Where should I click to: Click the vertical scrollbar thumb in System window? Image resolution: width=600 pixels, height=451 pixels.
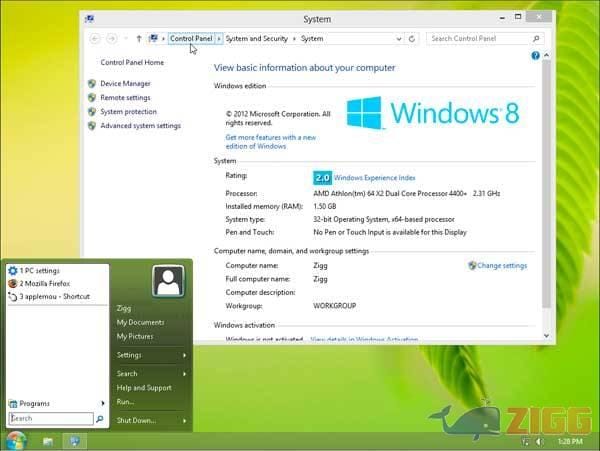tap(546, 184)
